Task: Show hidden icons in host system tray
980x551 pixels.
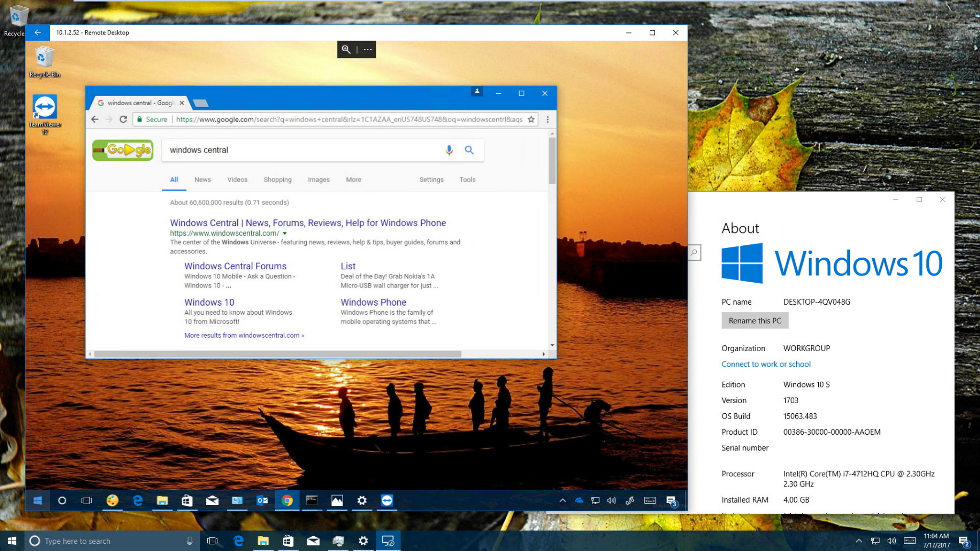Action: click(859, 541)
